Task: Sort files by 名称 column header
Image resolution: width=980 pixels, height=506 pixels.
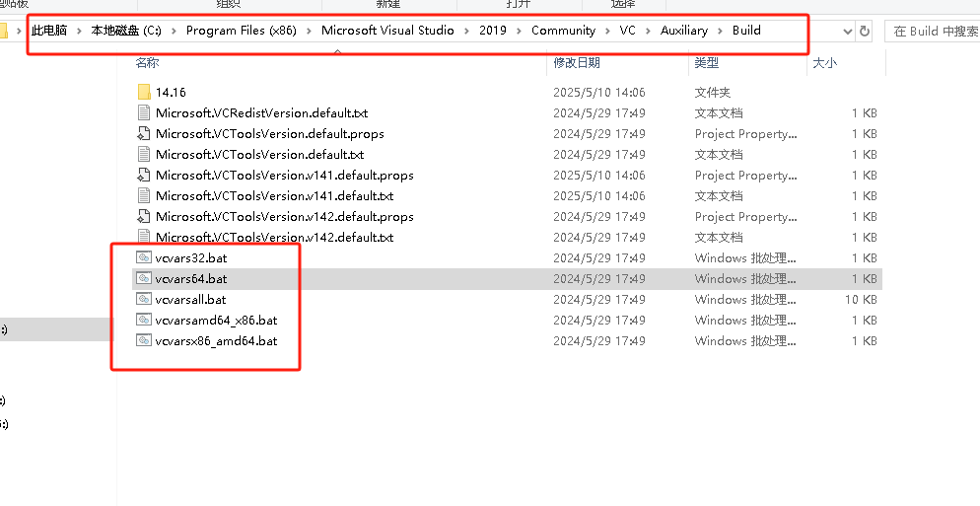Action: 148,62
